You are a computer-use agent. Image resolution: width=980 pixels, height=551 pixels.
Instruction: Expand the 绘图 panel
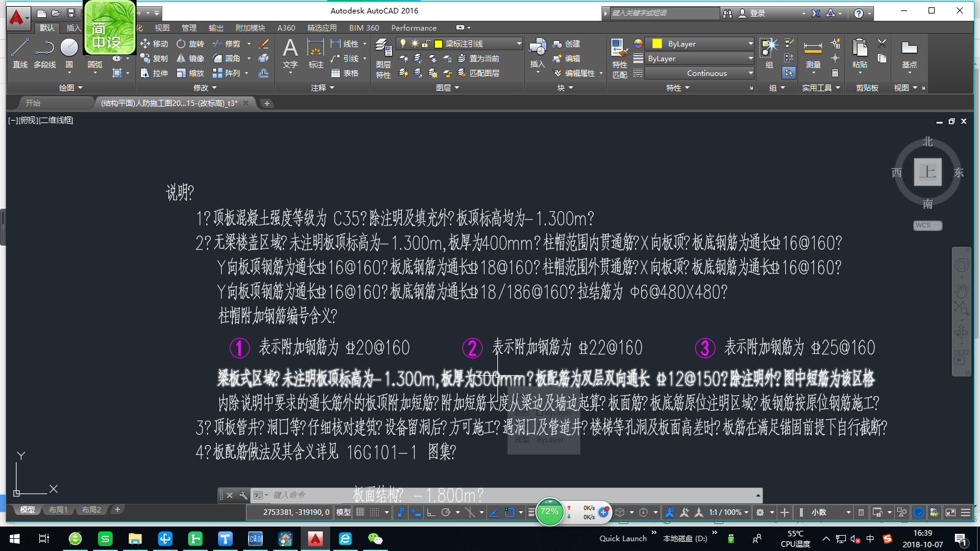click(70, 88)
